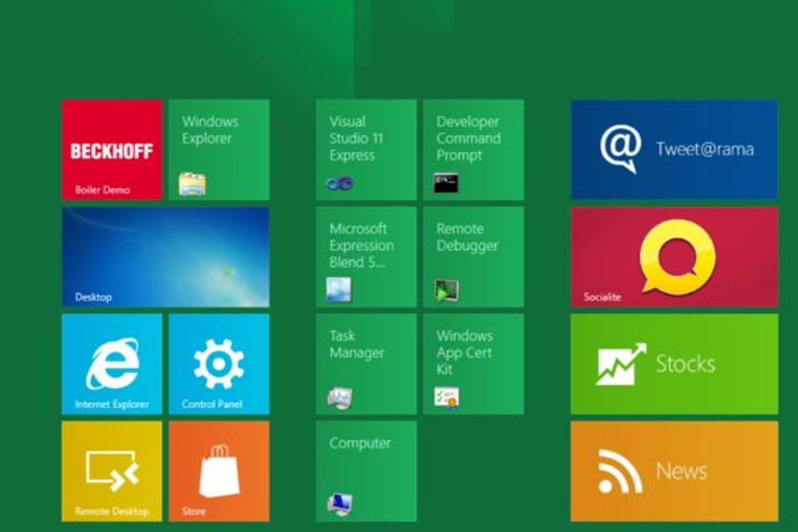798x532 pixels.
Task: Launch Windows Explorer tile
Action: pyautogui.click(x=219, y=150)
